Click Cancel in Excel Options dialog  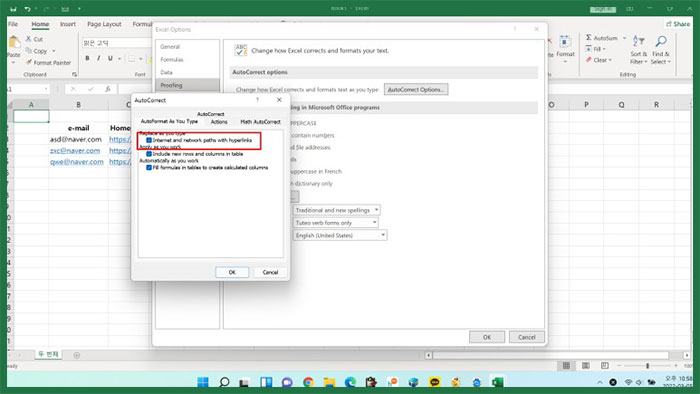click(527, 337)
